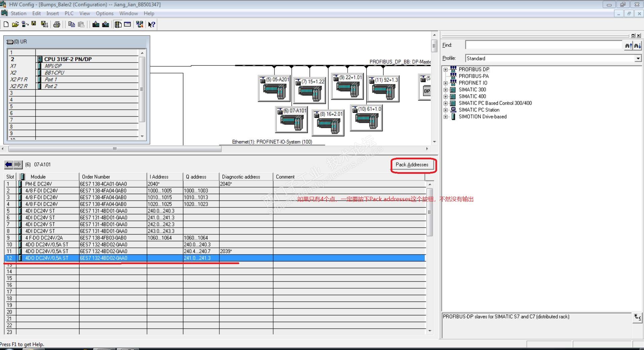The height and width of the screenshot is (350, 644).
Task: Select DP slave station (6) 07-A101
Action: click(x=291, y=120)
